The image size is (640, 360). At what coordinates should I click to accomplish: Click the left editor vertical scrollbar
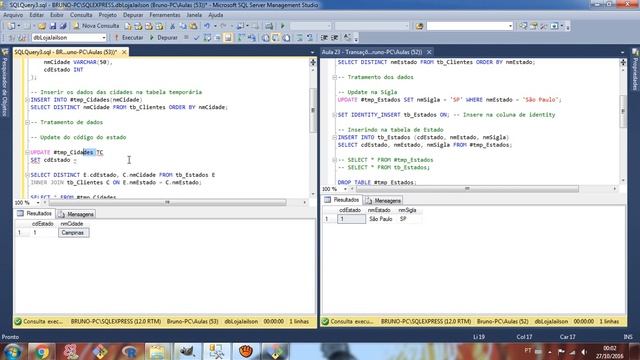(x=313, y=110)
